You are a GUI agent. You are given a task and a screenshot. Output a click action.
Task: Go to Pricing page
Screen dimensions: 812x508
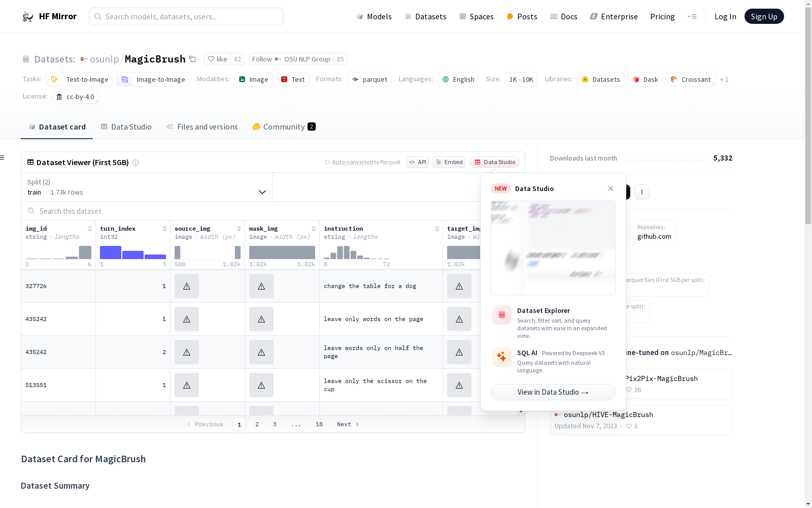662,16
